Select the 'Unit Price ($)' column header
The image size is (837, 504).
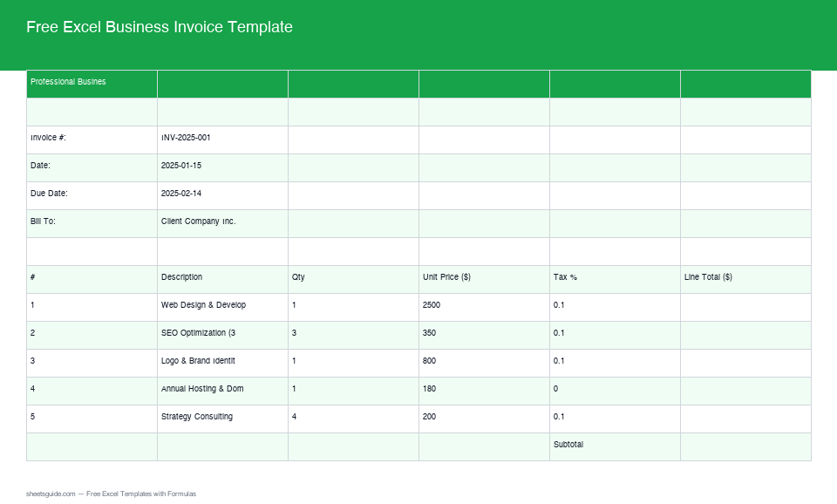[x=484, y=278]
